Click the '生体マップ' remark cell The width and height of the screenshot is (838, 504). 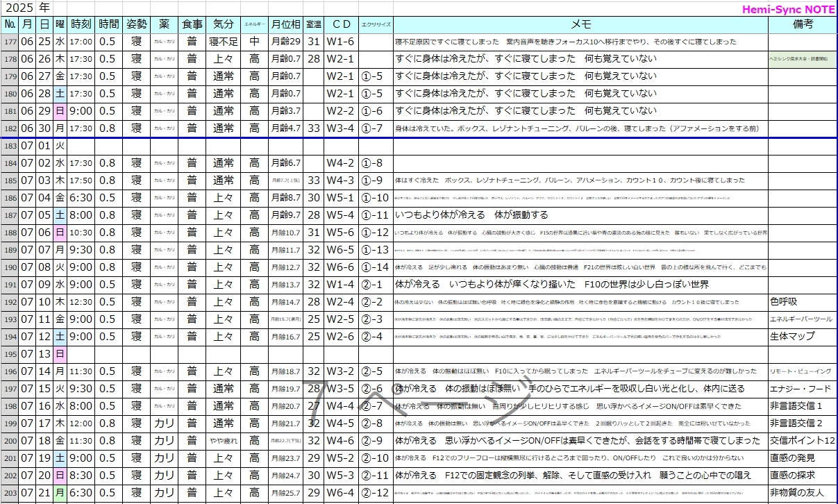click(802, 337)
